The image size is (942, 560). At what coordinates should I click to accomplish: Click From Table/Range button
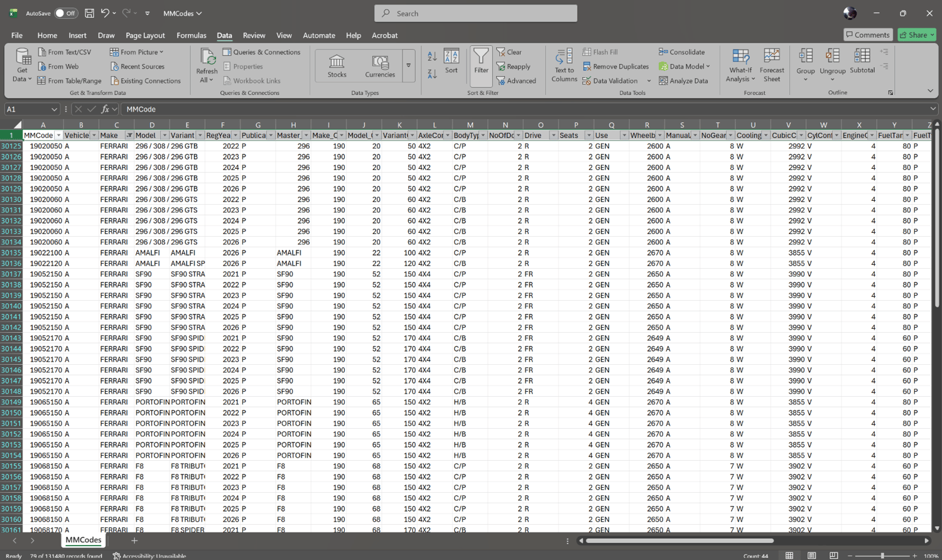(69, 81)
